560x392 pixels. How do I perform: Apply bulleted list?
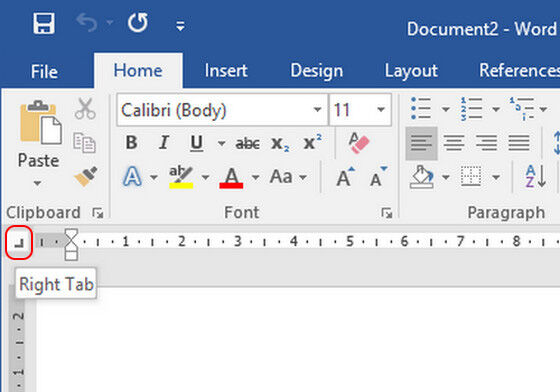(421, 108)
